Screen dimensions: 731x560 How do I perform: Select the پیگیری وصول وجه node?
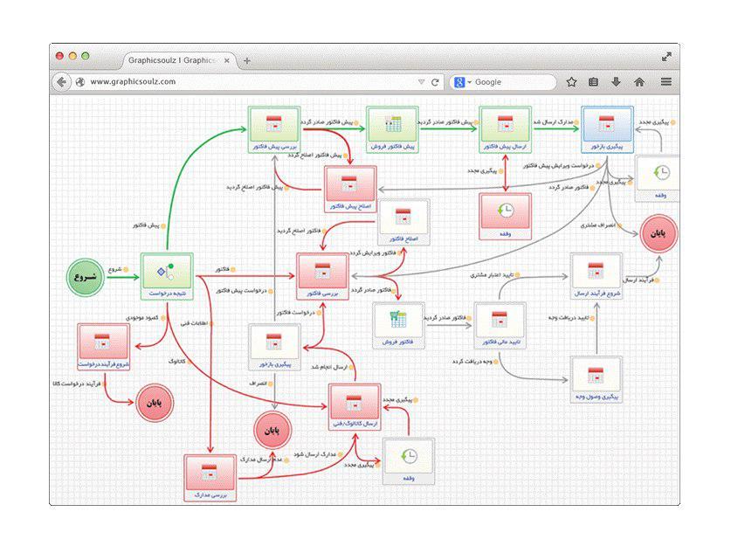pyautogui.click(x=597, y=379)
